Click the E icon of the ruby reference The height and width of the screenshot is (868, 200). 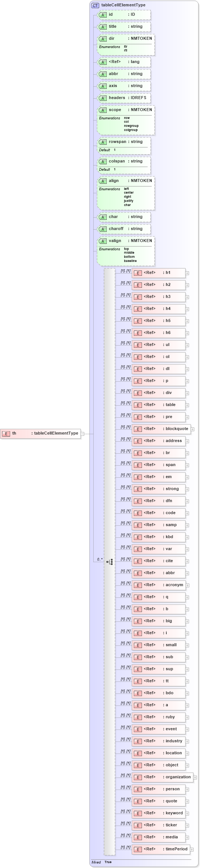138,717
